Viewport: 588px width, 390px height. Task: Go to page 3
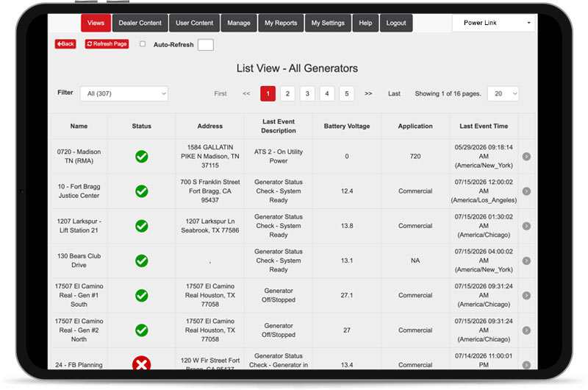307,93
